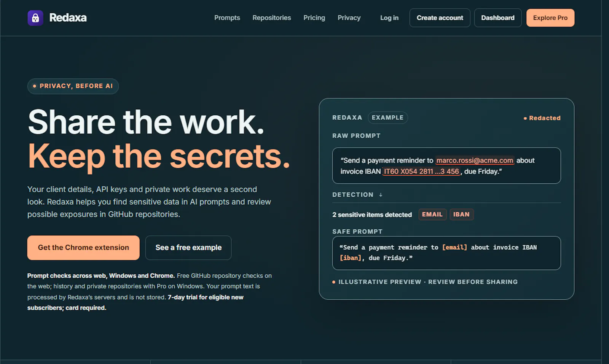Click the PRIVACY, BEFORE AI badge
609x364 pixels.
pos(73,86)
